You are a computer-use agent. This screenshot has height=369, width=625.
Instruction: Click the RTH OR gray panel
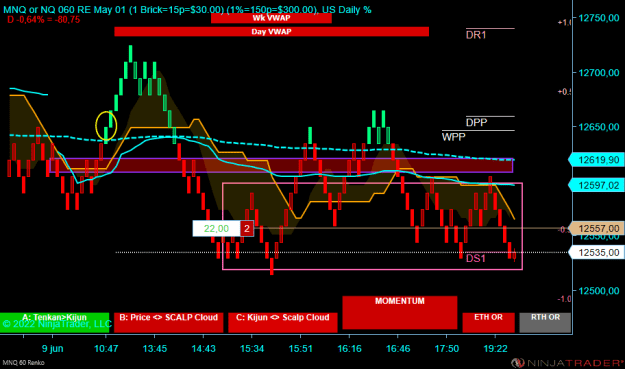click(545, 322)
